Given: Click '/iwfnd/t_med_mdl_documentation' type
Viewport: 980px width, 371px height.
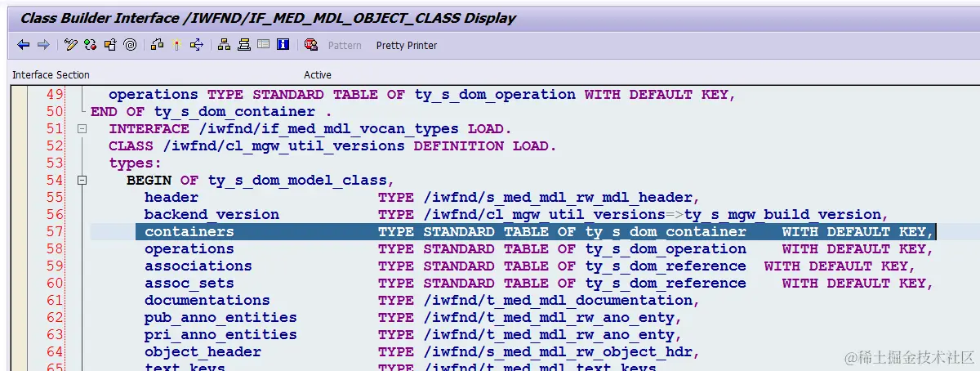Looking at the screenshot, I should click(x=558, y=300).
